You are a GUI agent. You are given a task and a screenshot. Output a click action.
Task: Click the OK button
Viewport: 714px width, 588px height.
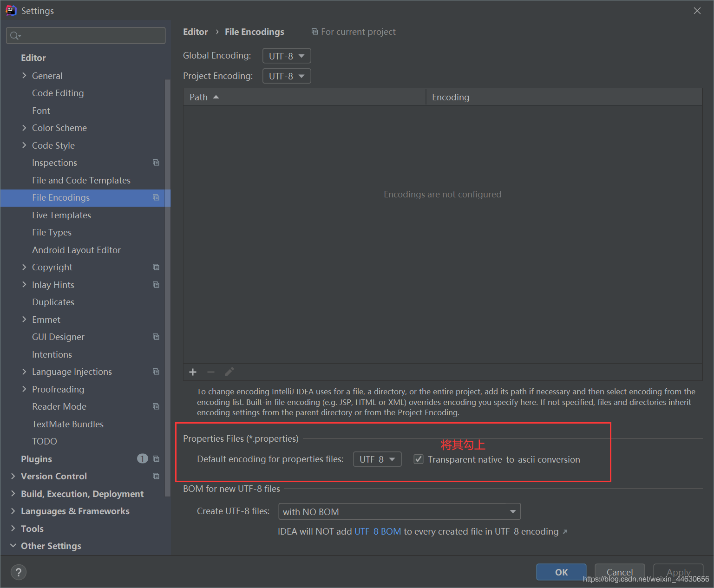[561, 572]
